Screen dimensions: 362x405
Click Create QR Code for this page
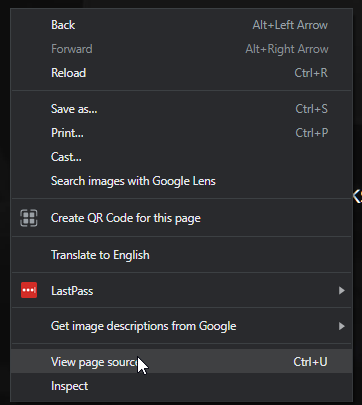pyautogui.click(x=182, y=218)
